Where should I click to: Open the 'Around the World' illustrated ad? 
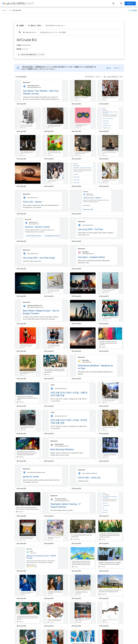coord(83,560)
